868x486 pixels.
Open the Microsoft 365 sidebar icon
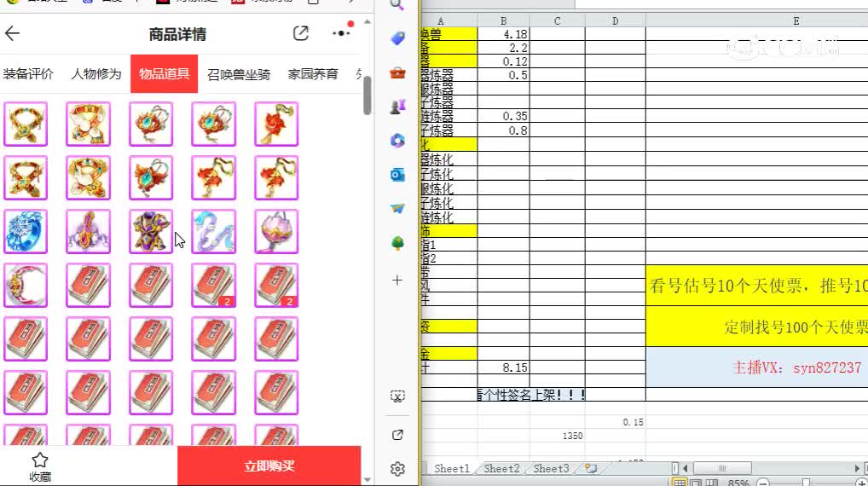point(397,141)
